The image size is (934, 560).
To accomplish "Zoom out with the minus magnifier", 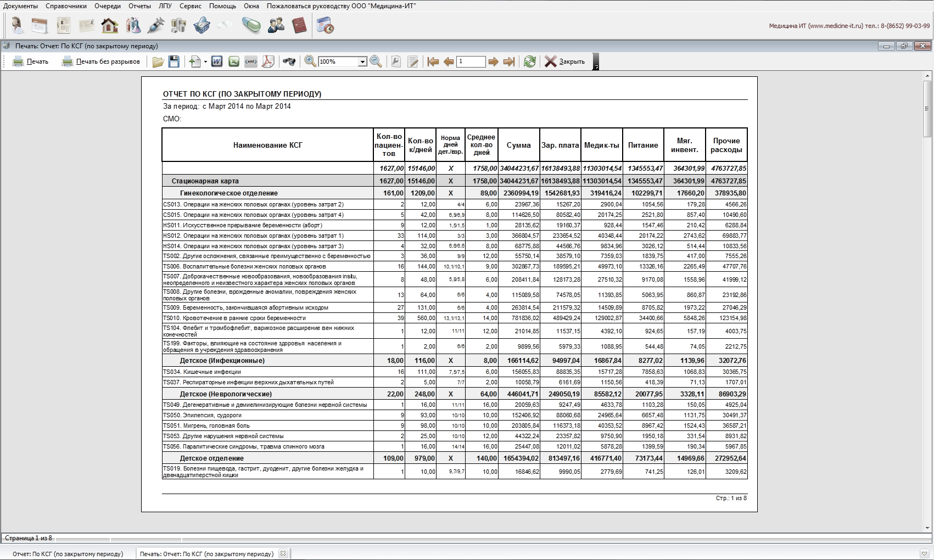I will (x=376, y=61).
